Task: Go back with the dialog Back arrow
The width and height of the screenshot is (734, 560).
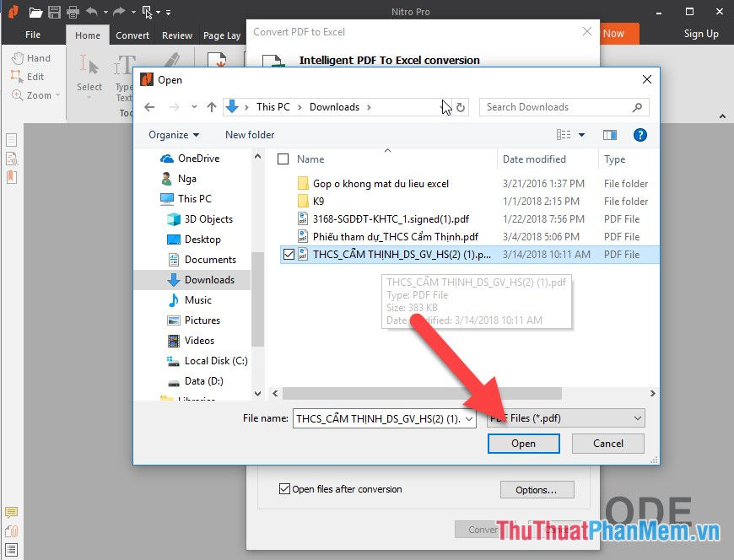Action: [149, 107]
